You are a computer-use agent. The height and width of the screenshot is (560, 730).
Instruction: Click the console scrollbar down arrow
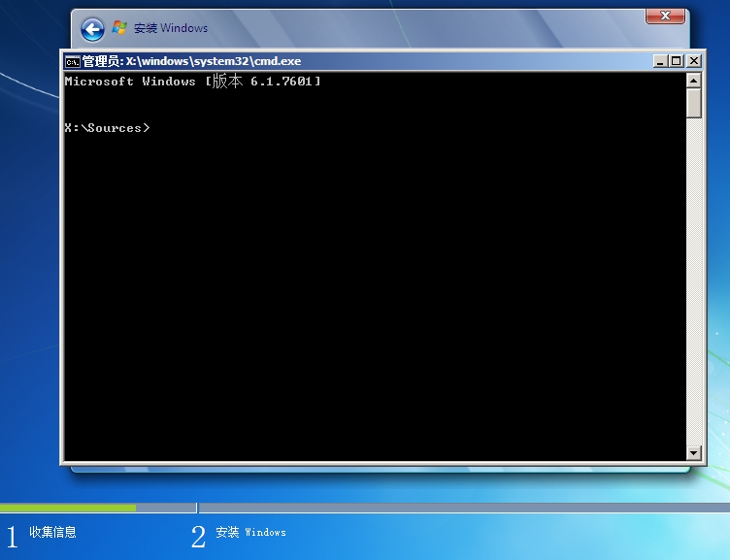693,452
